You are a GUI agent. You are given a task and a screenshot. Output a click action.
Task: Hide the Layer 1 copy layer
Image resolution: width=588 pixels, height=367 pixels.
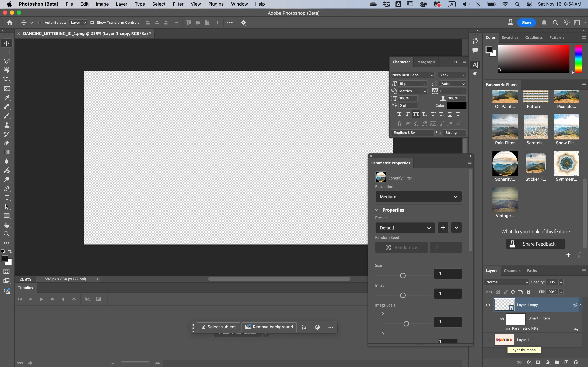[488, 305]
